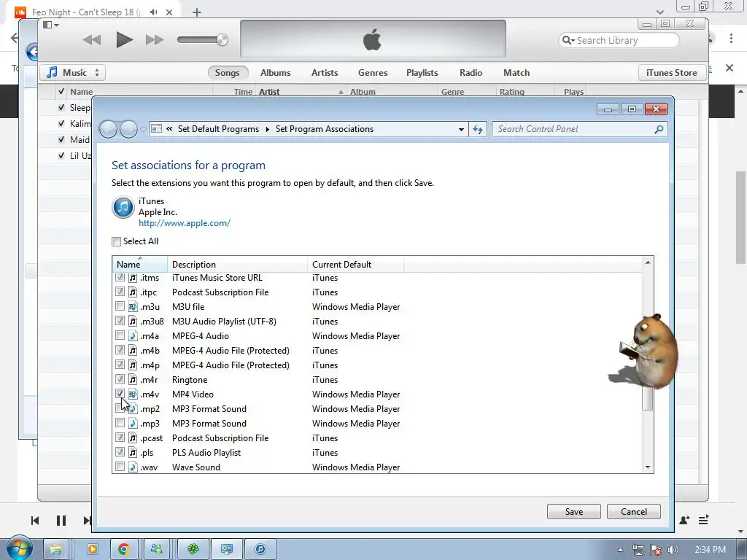Open a new browser tab
Viewport: 747px width, 560px height.
coord(197,12)
